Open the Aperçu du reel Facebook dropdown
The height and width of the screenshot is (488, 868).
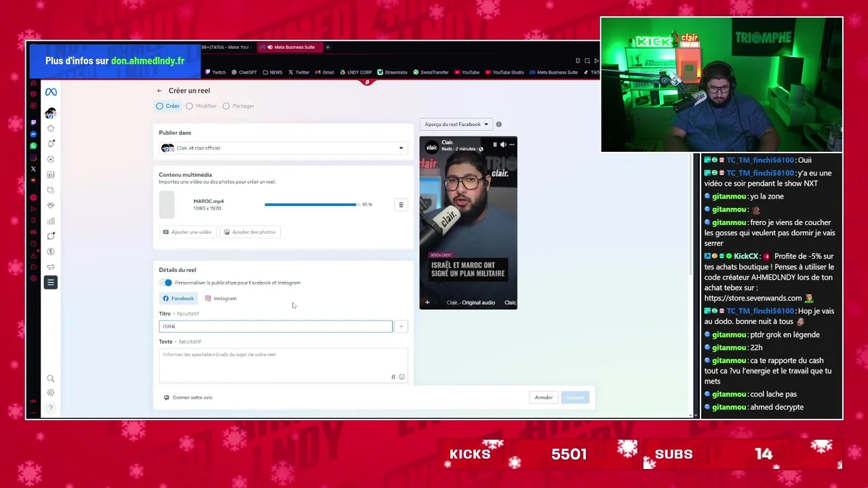coord(456,124)
